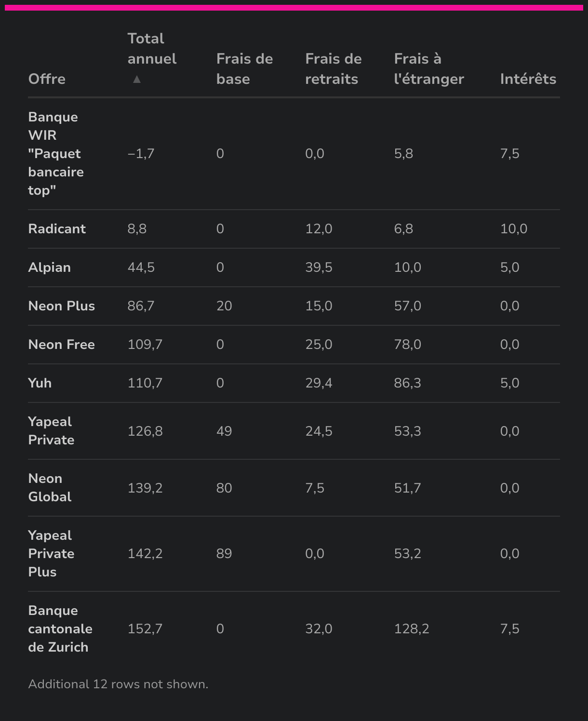Screen dimensions: 588x721
Task: Click the −1,7 total annuel value
Action: [x=141, y=154]
